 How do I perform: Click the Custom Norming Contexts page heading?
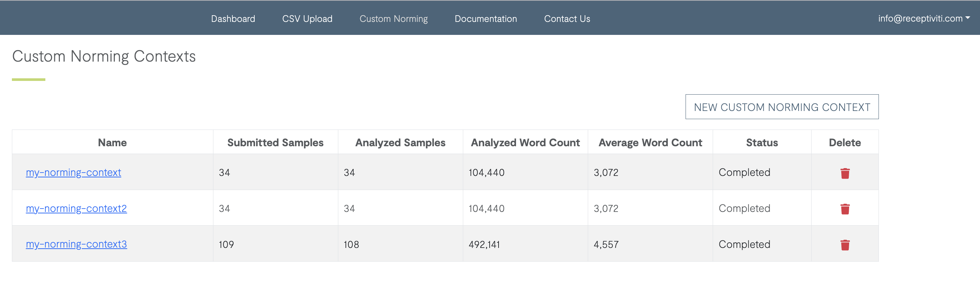(x=104, y=56)
